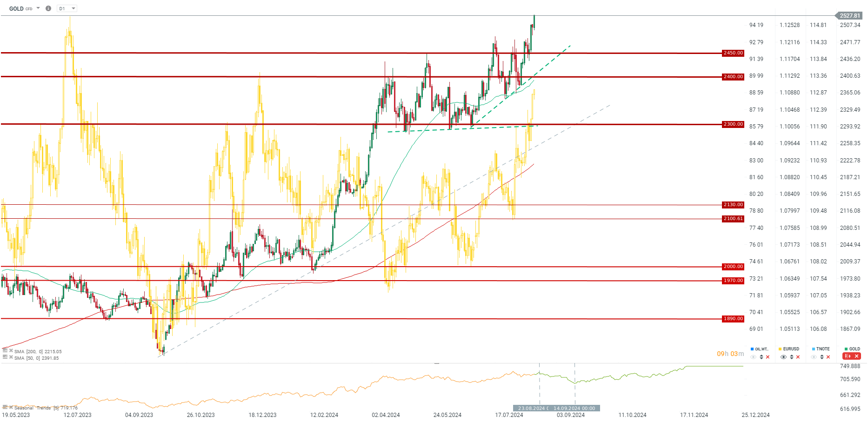Image resolution: width=868 pixels, height=423 pixels.
Task: Select the 2100.61 horizontal level label
Action: click(x=733, y=219)
